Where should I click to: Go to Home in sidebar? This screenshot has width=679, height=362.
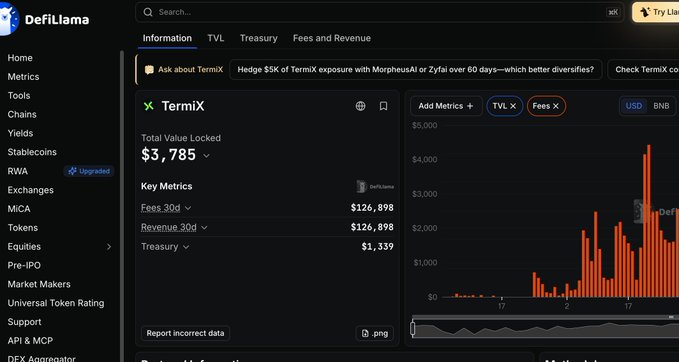(x=20, y=58)
